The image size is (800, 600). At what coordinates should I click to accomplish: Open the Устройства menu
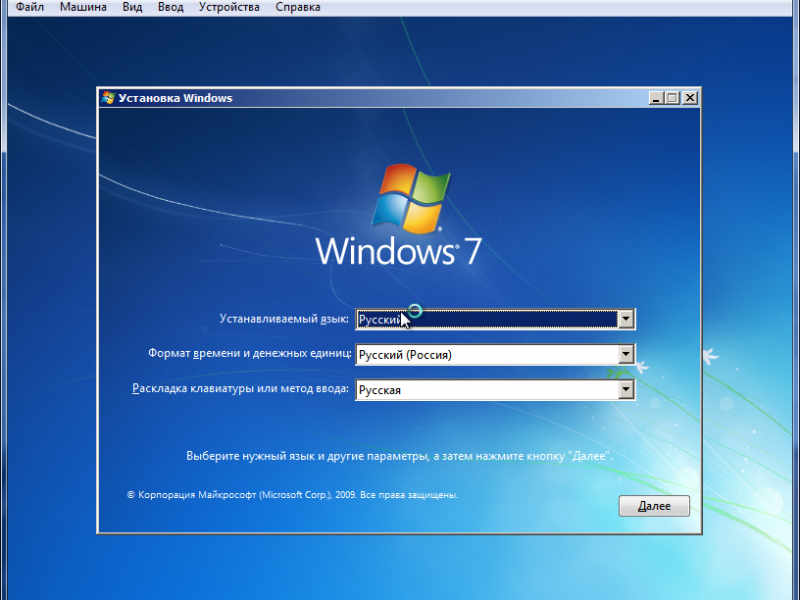[x=229, y=7]
